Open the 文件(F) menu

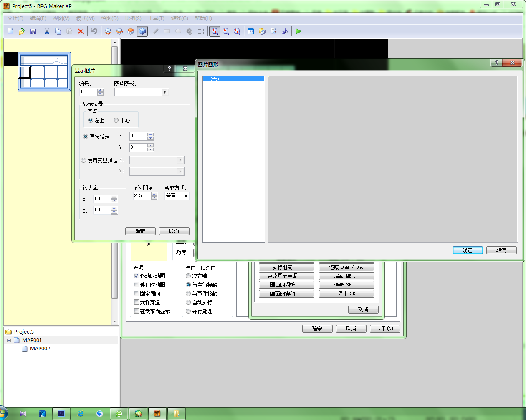[x=15, y=18]
